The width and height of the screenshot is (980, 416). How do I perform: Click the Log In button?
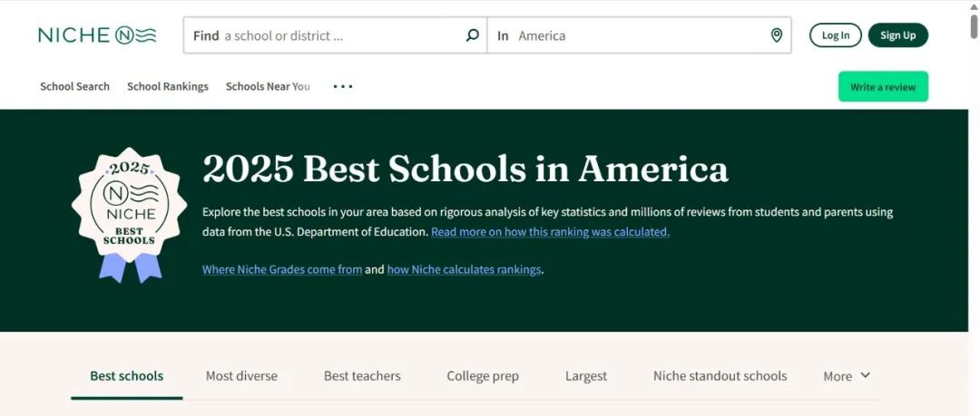[x=835, y=35]
